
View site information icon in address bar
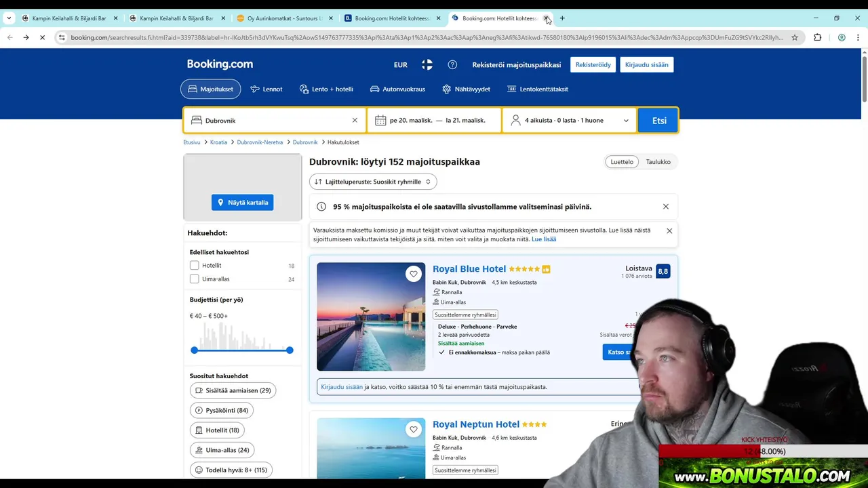[62, 37]
